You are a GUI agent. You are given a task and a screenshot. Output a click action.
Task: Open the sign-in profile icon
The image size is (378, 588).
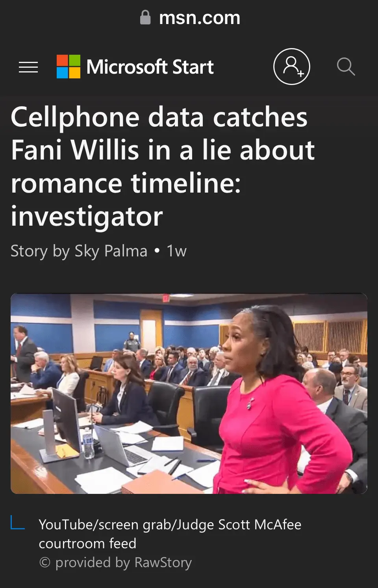point(292,67)
